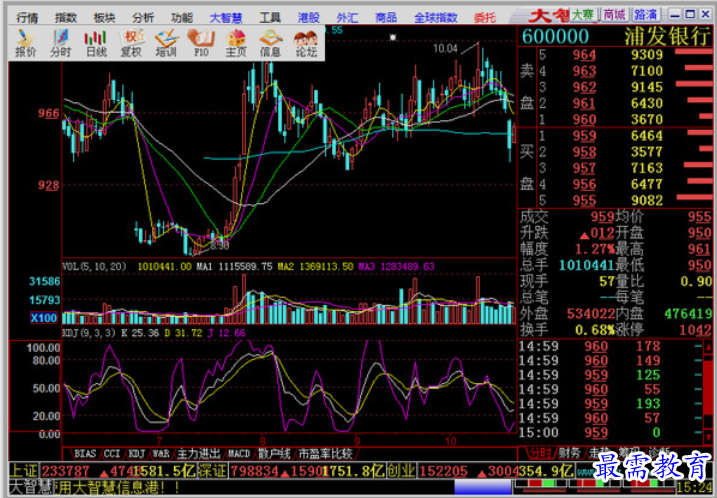Click the 966 price axis label
The width and height of the screenshot is (717, 498).
click(48, 113)
